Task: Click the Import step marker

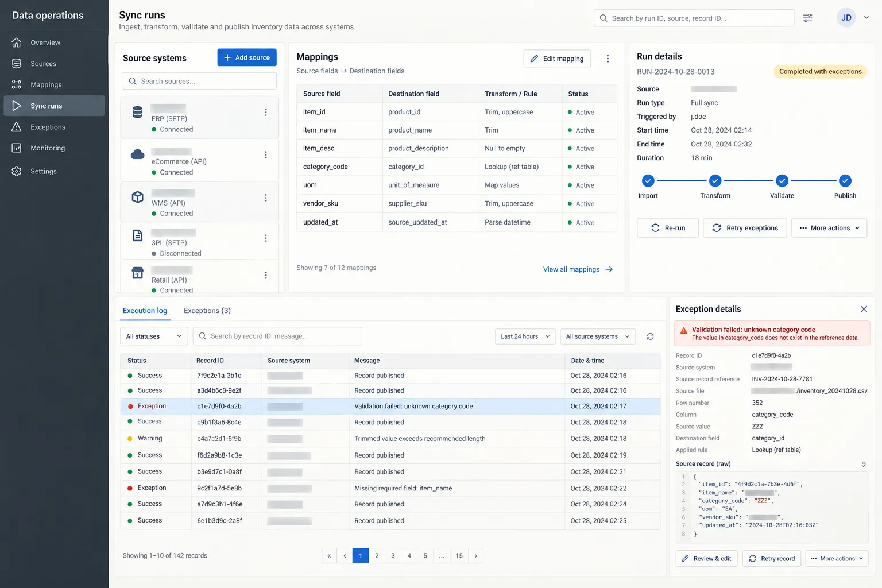Action: (648, 181)
